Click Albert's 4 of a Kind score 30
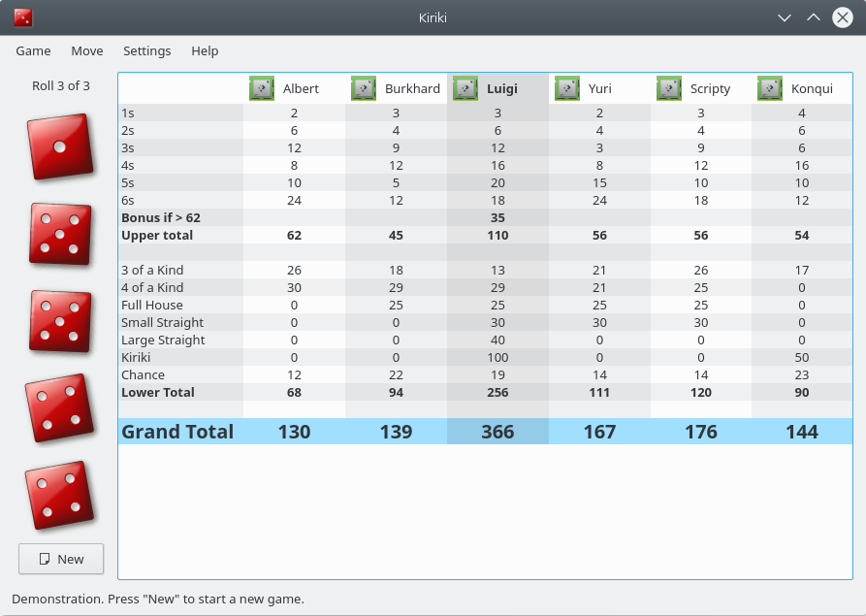 click(295, 287)
